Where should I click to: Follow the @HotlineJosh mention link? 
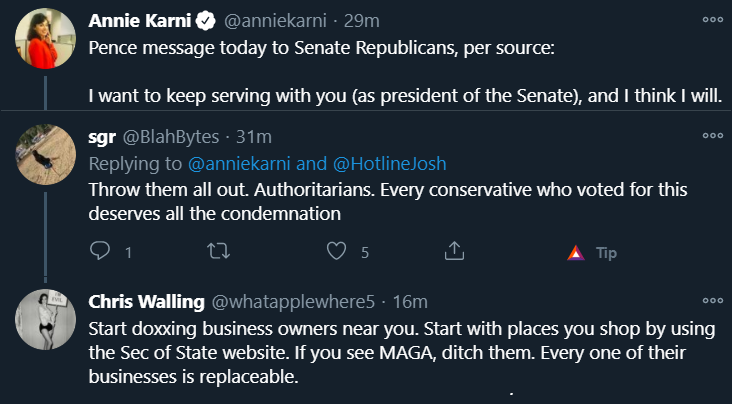click(390, 163)
